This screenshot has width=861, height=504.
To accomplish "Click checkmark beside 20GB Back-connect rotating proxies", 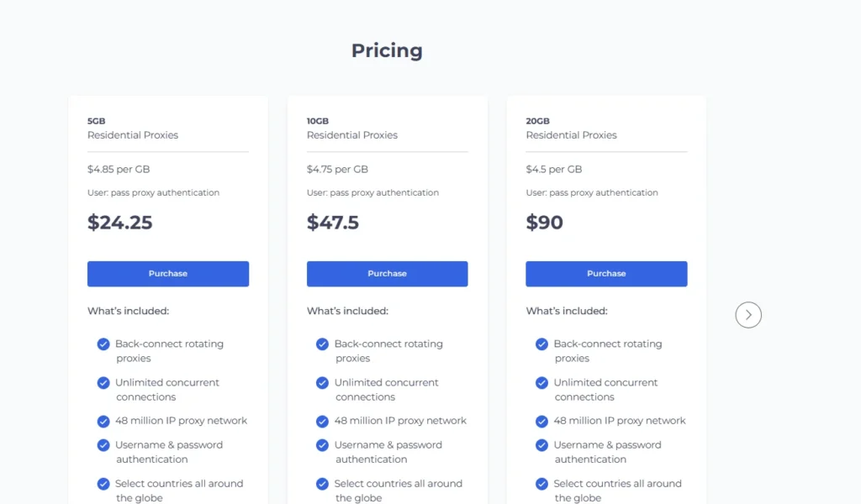I will pos(541,344).
